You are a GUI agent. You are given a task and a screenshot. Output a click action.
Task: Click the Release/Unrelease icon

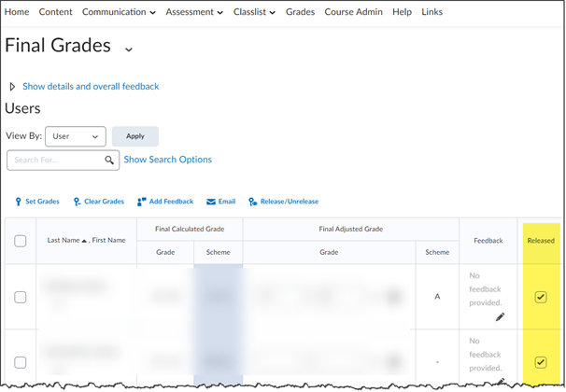(252, 202)
